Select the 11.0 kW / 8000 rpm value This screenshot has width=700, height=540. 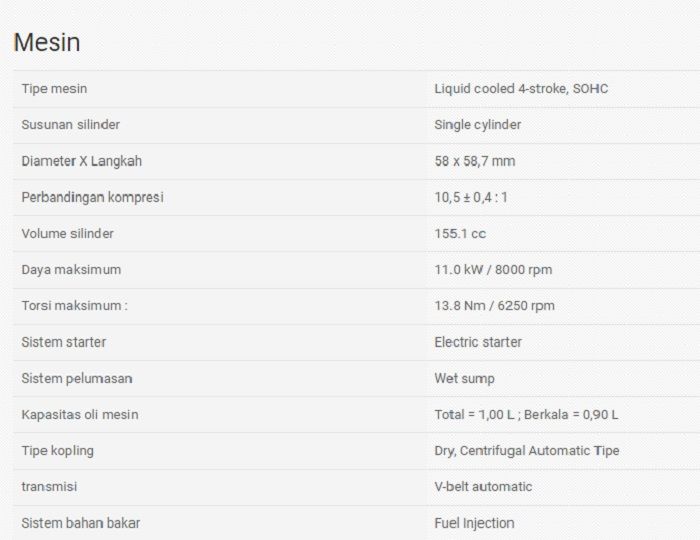(x=493, y=269)
